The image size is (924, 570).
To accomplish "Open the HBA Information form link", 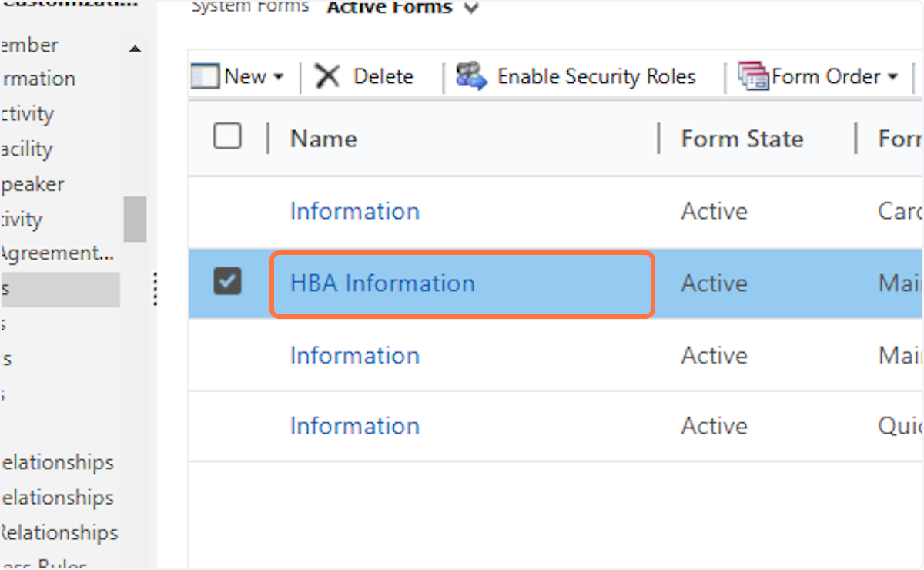I will point(382,283).
